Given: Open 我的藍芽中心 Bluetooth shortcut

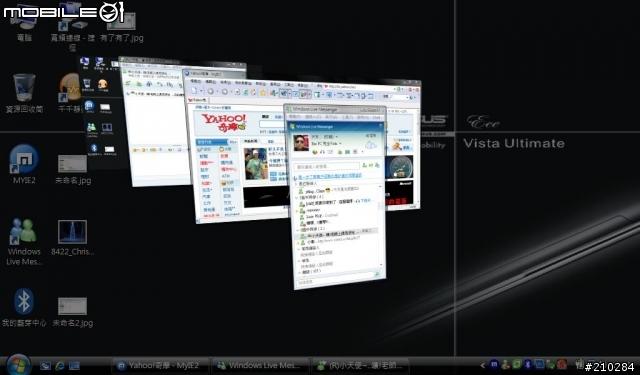Looking at the screenshot, I should [24, 308].
